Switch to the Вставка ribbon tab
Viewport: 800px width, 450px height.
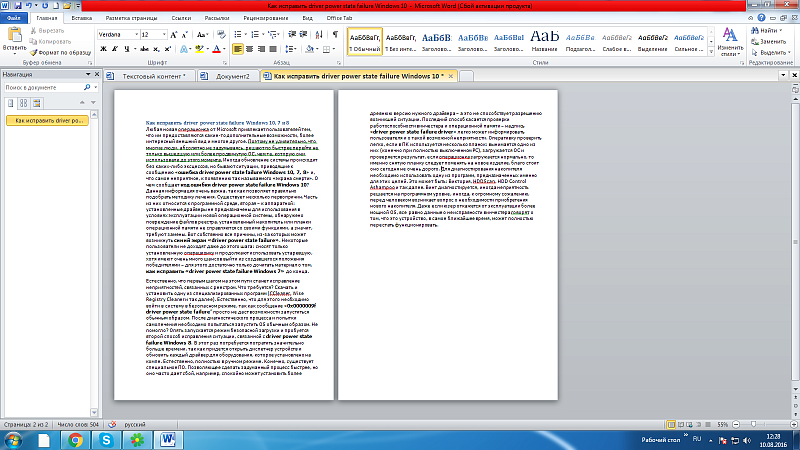(x=82, y=18)
